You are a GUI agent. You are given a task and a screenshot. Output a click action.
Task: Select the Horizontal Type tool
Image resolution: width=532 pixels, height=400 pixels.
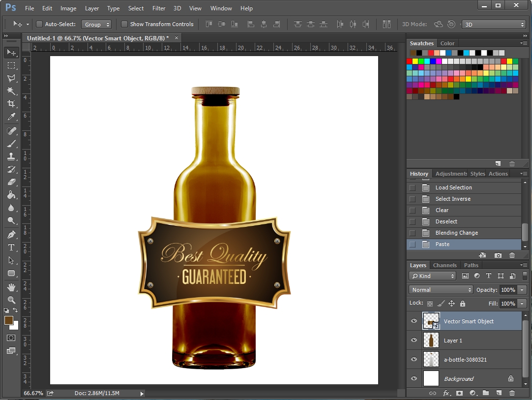click(11, 247)
